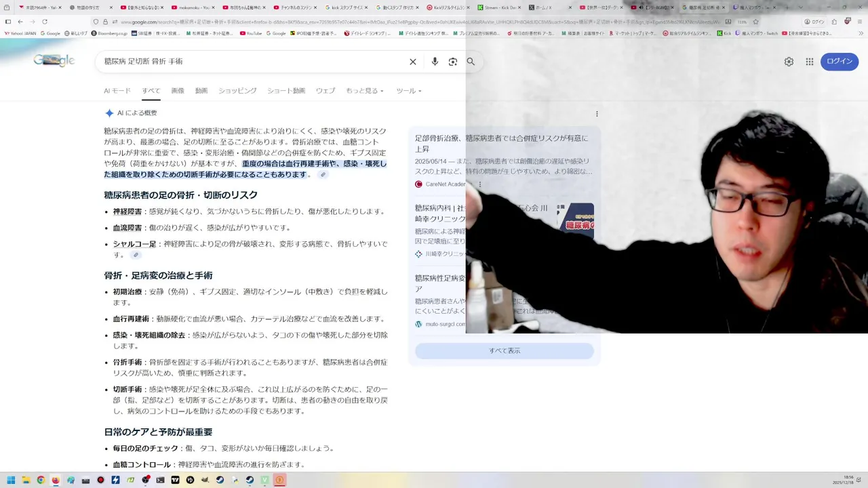Open the Google apps grid
The height and width of the screenshot is (488, 868).
click(x=809, y=62)
